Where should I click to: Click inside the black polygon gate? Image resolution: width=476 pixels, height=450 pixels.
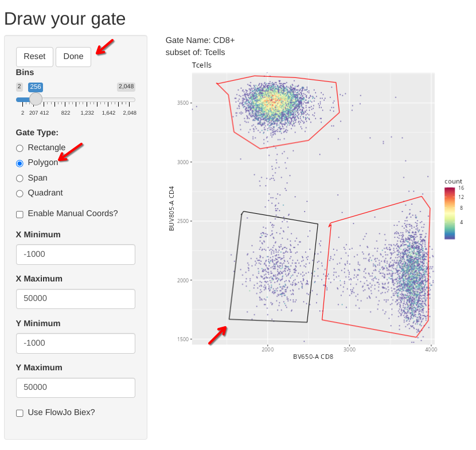[274, 269]
